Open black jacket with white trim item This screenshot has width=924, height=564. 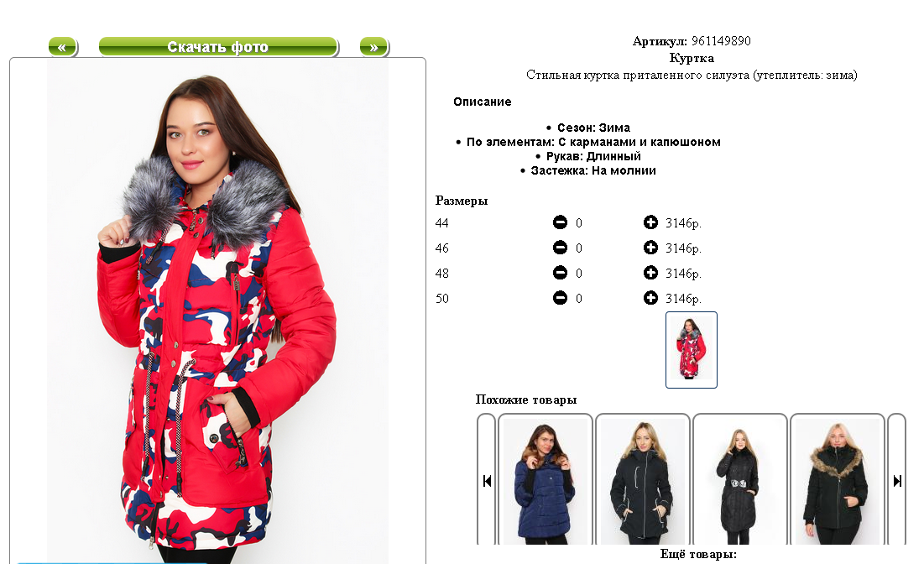click(x=642, y=480)
